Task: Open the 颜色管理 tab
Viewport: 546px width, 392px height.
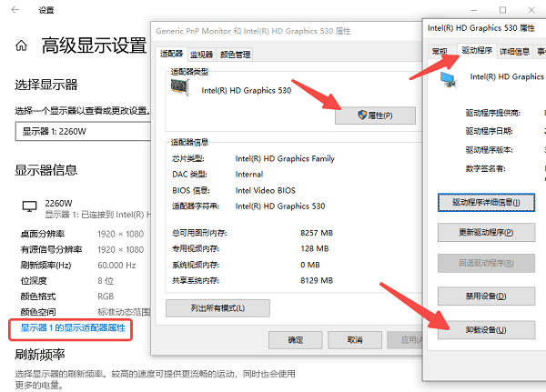Action: [236, 55]
